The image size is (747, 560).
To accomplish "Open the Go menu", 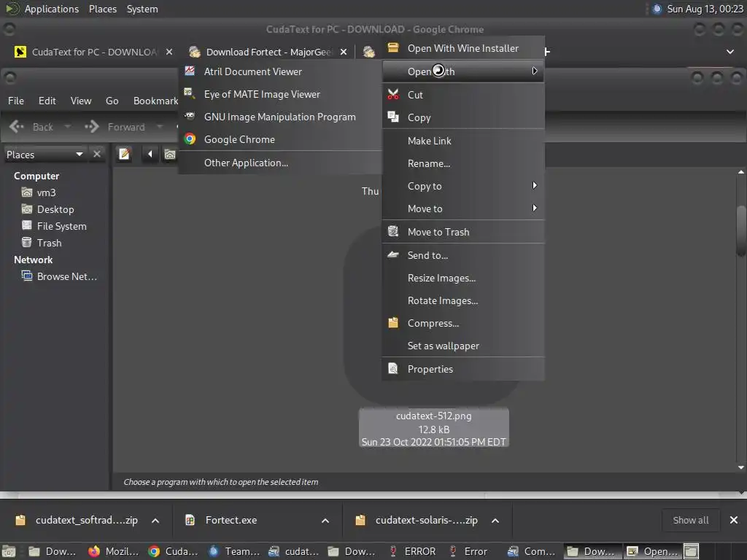I will [112, 101].
